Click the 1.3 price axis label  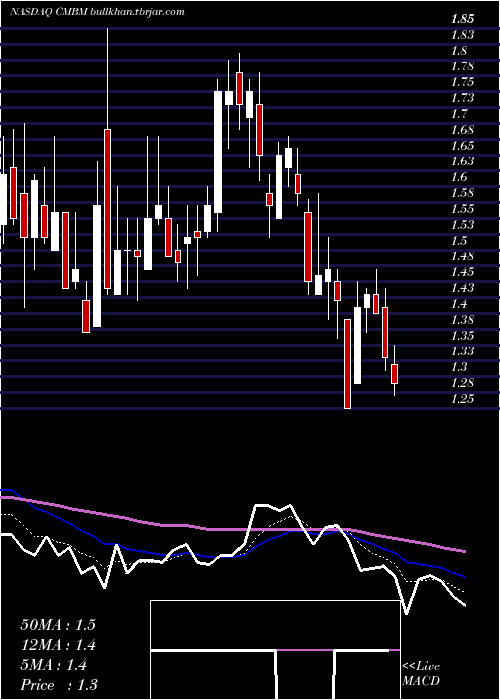(x=459, y=367)
